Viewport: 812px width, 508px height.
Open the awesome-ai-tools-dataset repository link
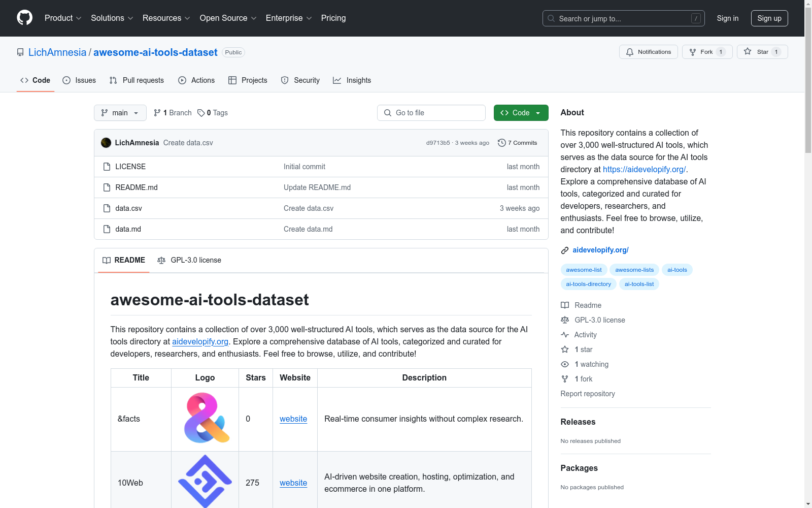coord(155,52)
